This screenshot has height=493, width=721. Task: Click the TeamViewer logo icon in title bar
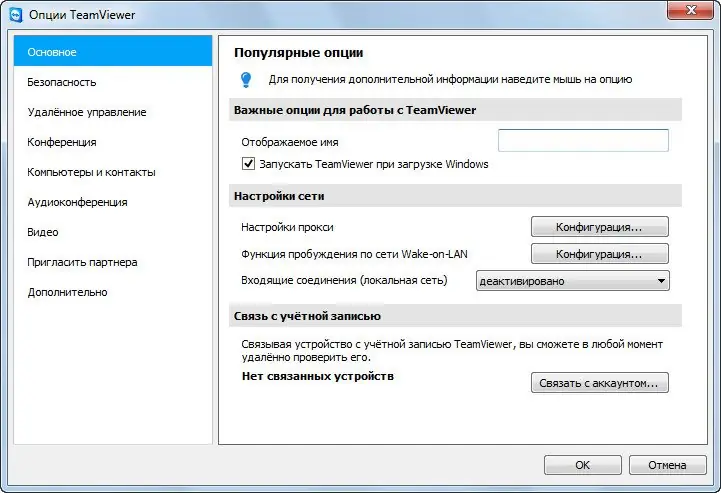(14, 13)
